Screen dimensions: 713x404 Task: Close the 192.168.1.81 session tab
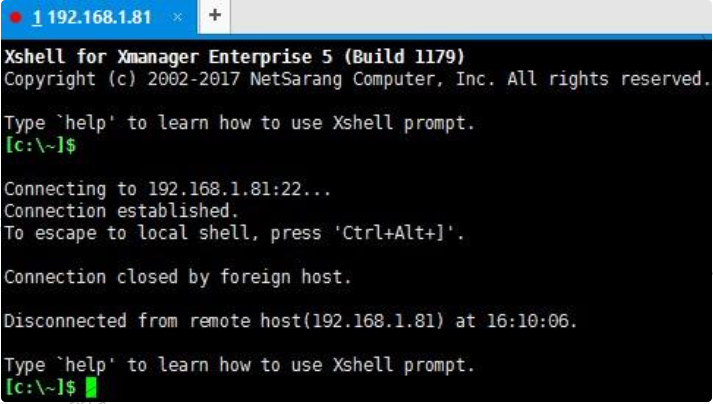178,17
